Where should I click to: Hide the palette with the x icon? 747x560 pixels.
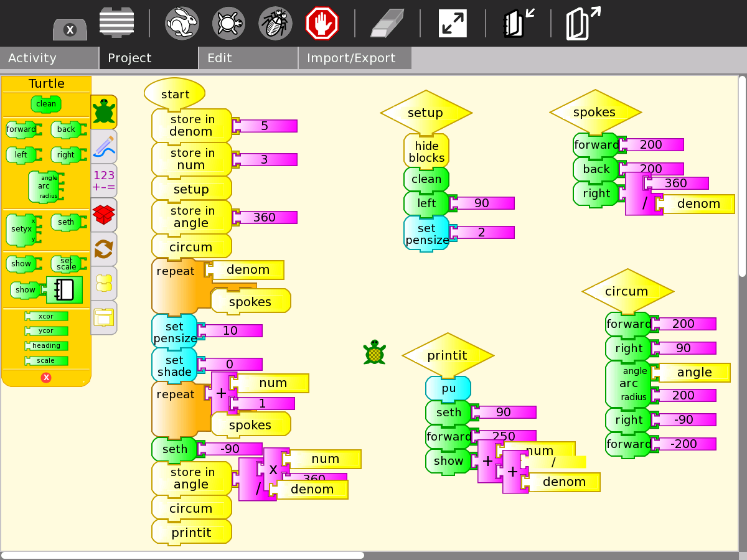pyautogui.click(x=70, y=29)
